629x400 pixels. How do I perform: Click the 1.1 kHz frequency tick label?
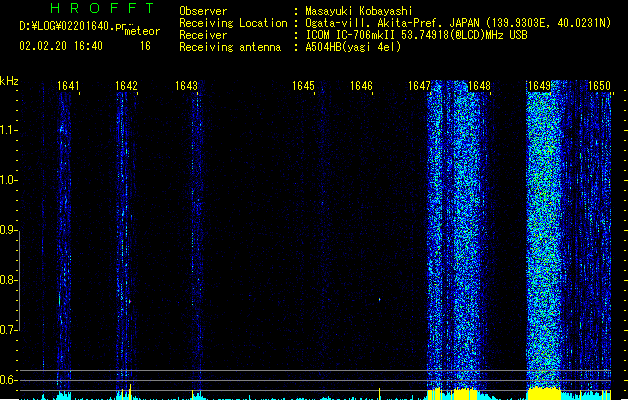8,130
